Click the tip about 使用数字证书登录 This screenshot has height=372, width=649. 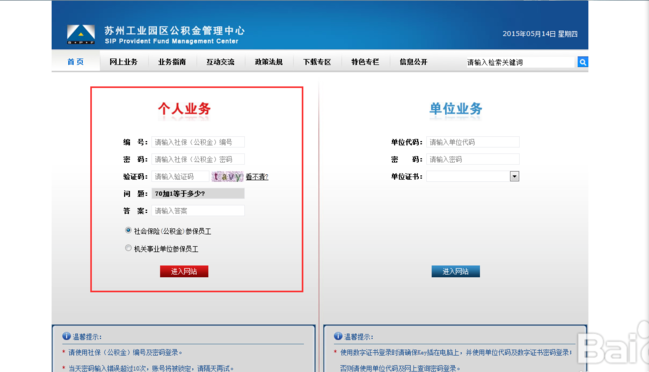[x=456, y=352]
